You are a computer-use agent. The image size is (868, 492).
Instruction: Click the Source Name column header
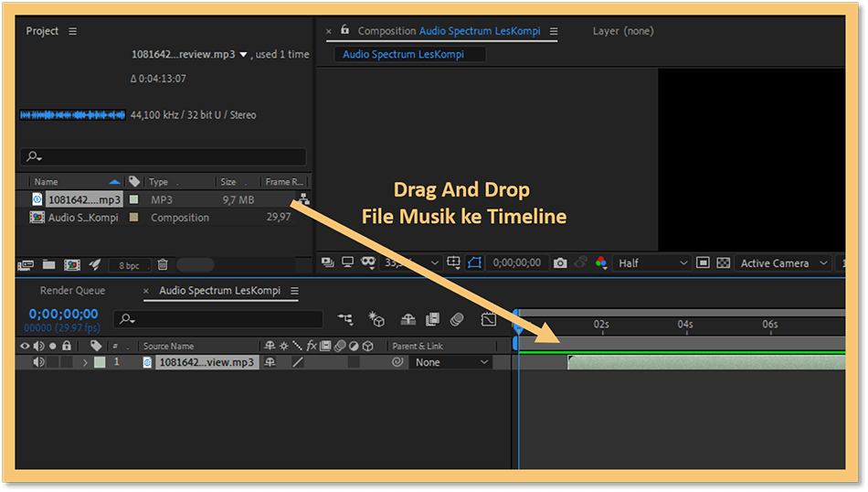[168, 346]
